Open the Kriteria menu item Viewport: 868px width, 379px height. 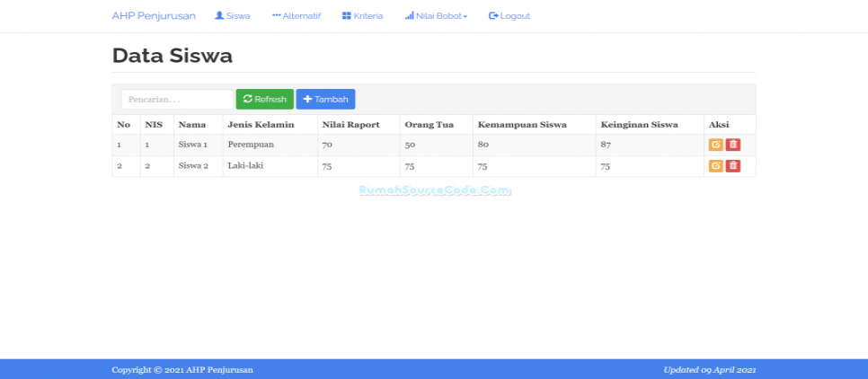(363, 16)
